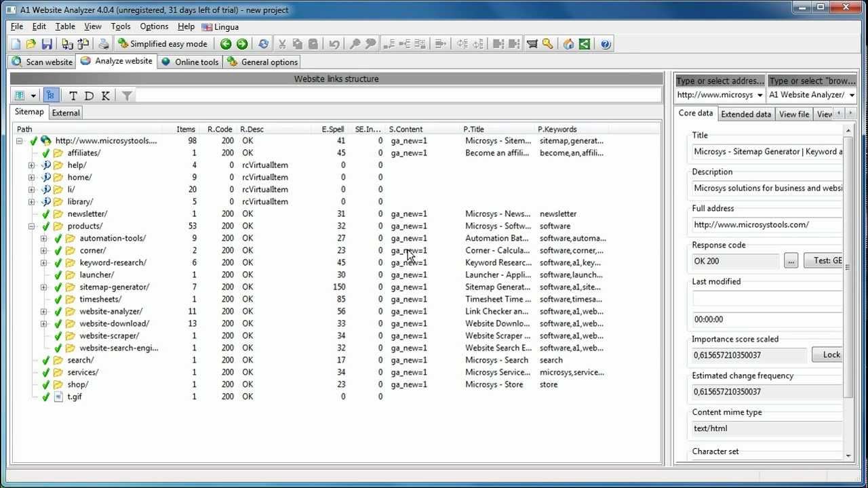
Task: Click the key icon in the toolbar
Action: point(548,44)
